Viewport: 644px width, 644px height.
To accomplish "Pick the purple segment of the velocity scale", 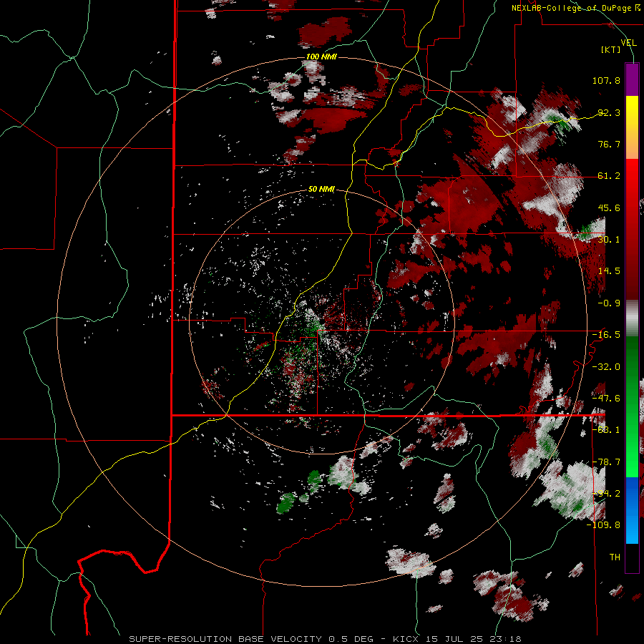I will coord(632,79).
